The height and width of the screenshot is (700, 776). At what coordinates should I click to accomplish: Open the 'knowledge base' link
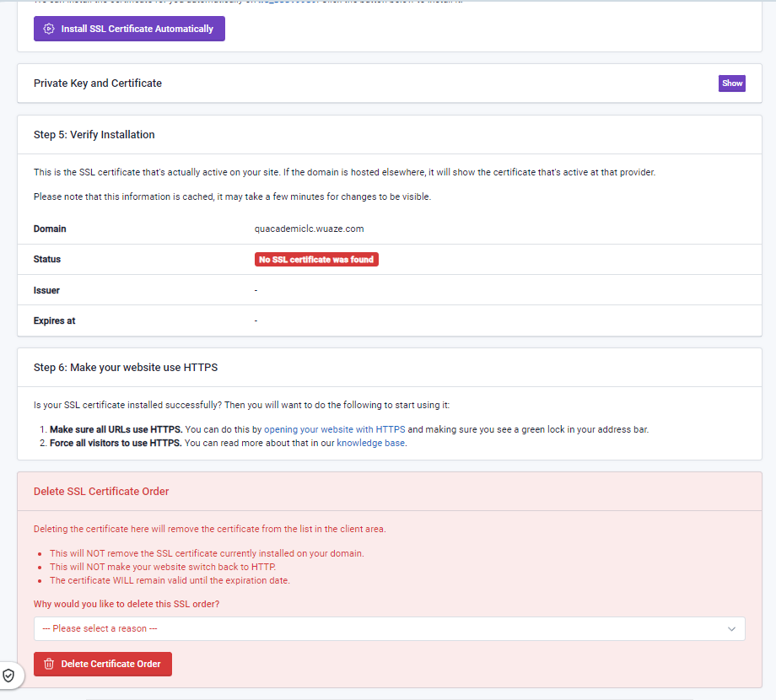371,443
